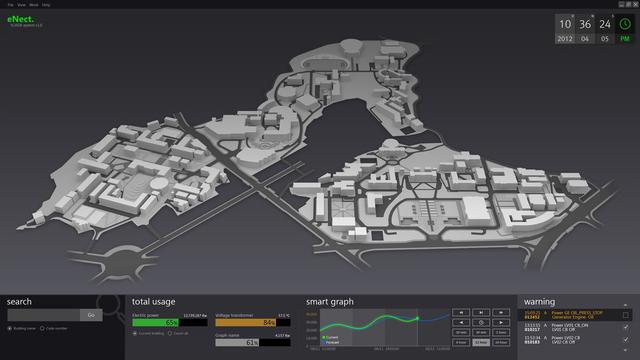Step the graph backward with left arrow
The image size is (640, 360).
click(x=461, y=322)
